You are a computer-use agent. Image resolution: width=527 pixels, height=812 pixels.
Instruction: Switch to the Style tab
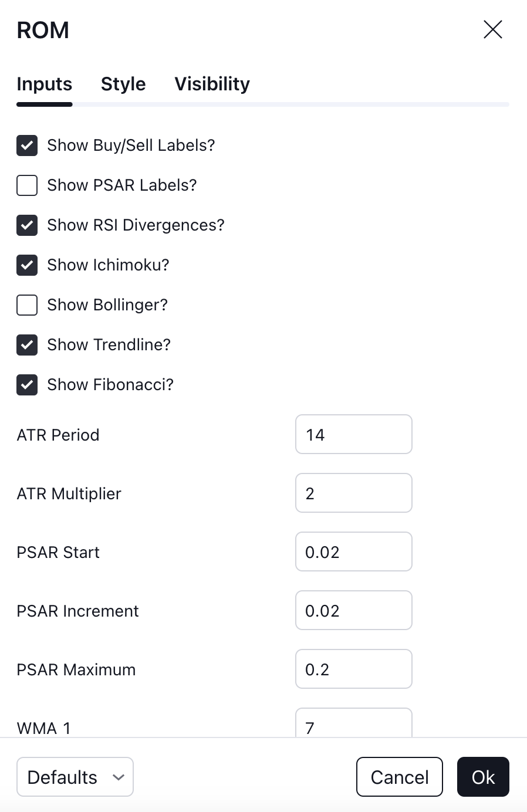click(123, 84)
